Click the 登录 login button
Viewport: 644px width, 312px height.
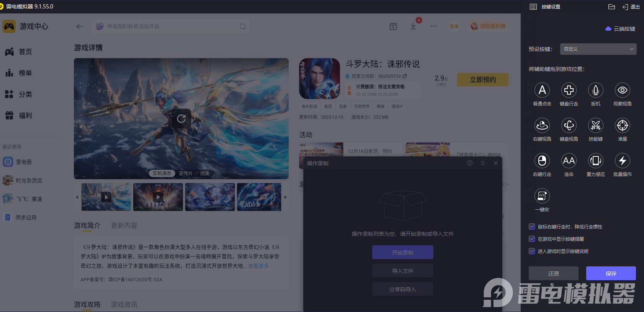pyautogui.click(x=454, y=26)
